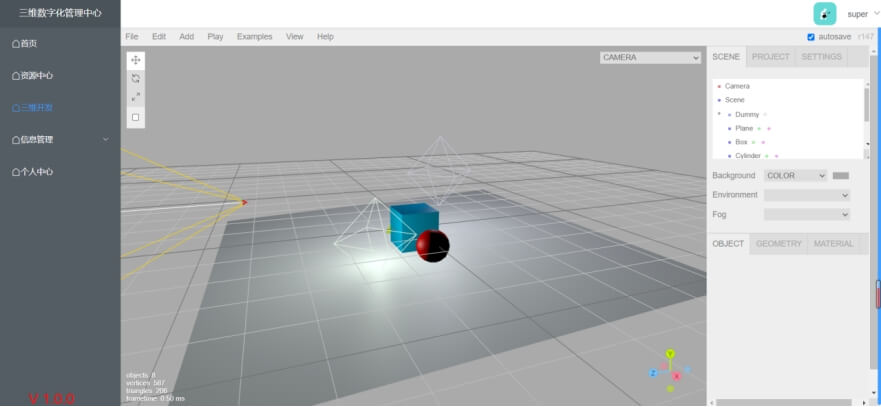
Task: Open the Background COLOR dropdown
Action: [x=796, y=176]
